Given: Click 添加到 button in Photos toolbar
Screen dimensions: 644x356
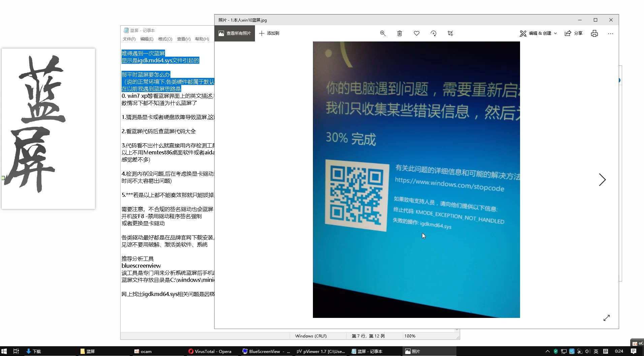Looking at the screenshot, I should tap(269, 33).
